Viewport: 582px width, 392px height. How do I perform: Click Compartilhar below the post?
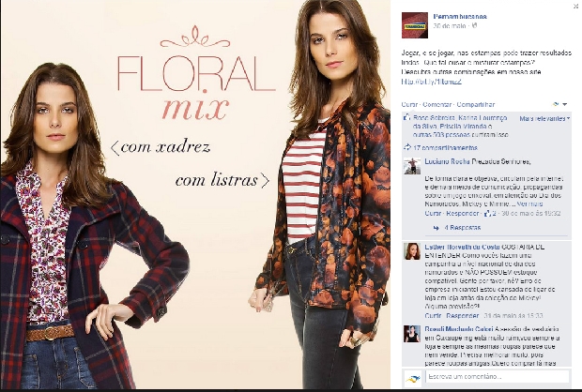(x=476, y=105)
